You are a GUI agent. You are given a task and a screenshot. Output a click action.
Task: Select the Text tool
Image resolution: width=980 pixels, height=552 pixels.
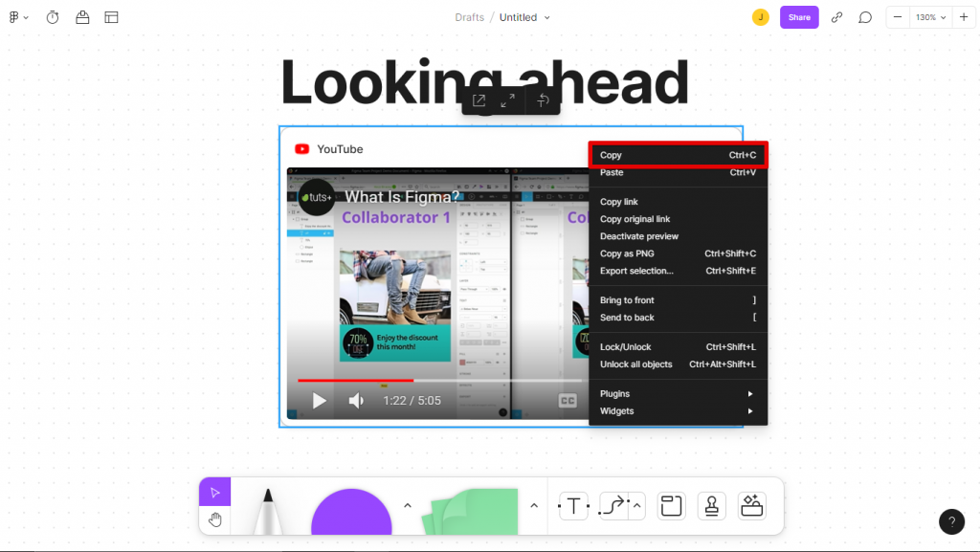point(572,505)
